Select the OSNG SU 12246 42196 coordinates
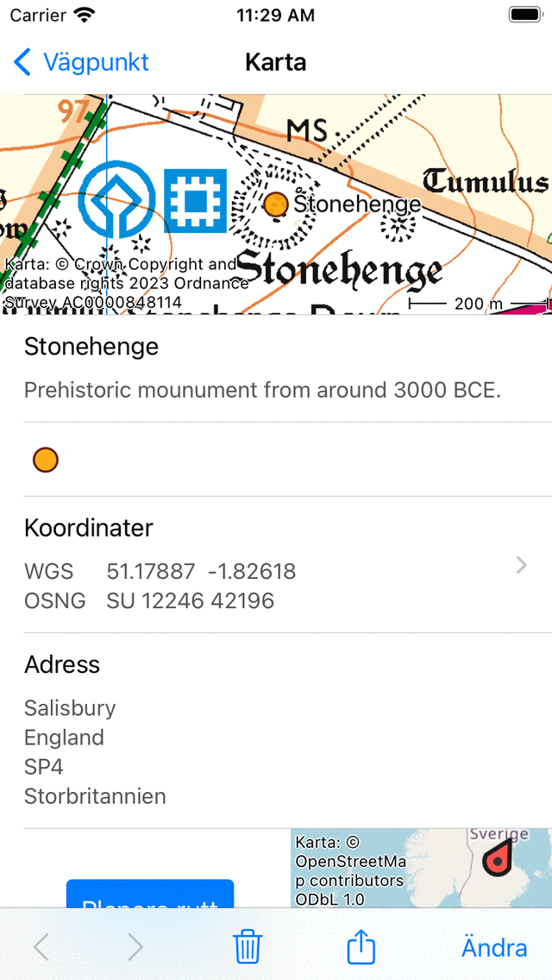 (190, 600)
